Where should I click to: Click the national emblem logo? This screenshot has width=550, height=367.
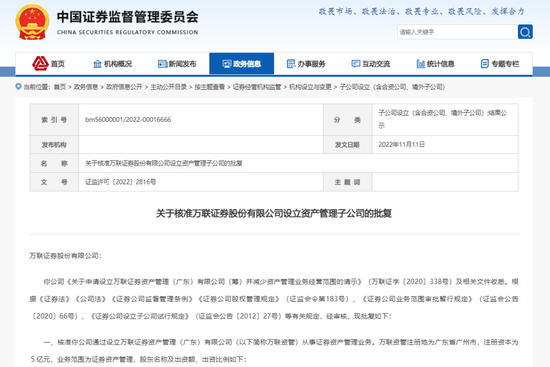tap(32, 22)
